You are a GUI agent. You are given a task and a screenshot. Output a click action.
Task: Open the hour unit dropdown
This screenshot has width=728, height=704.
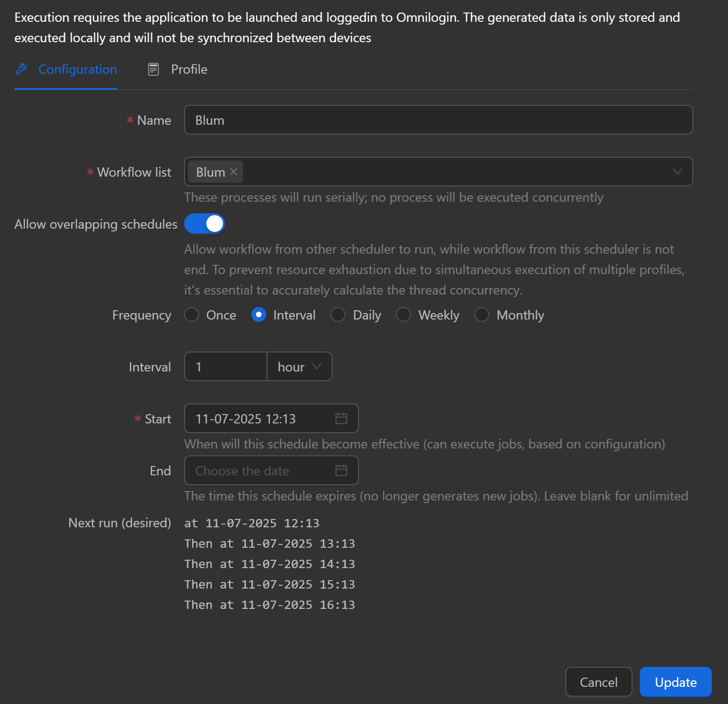coord(299,366)
